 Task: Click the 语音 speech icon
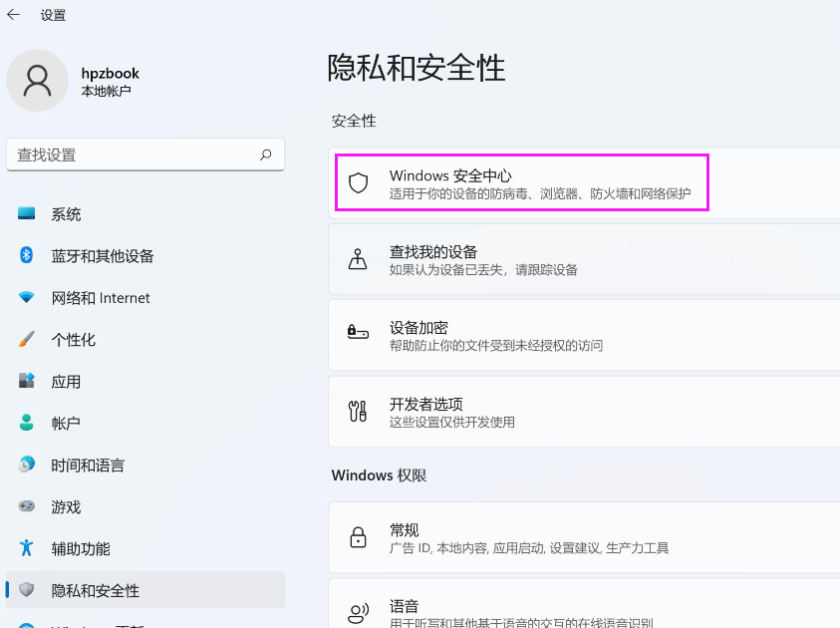point(358,613)
